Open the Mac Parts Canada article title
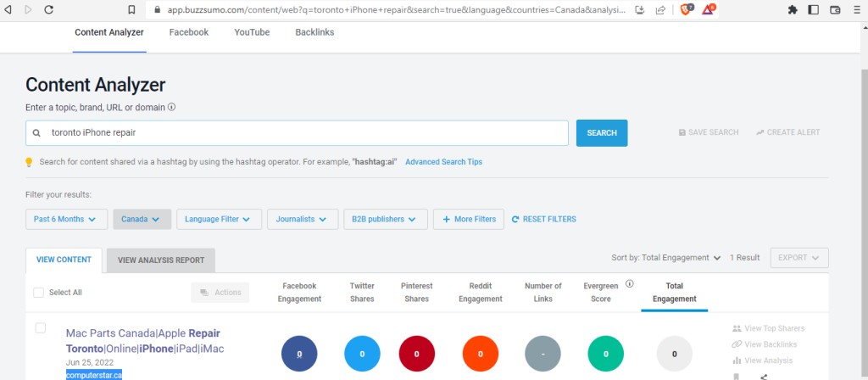The image size is (868, 380). tap(145, 341)
